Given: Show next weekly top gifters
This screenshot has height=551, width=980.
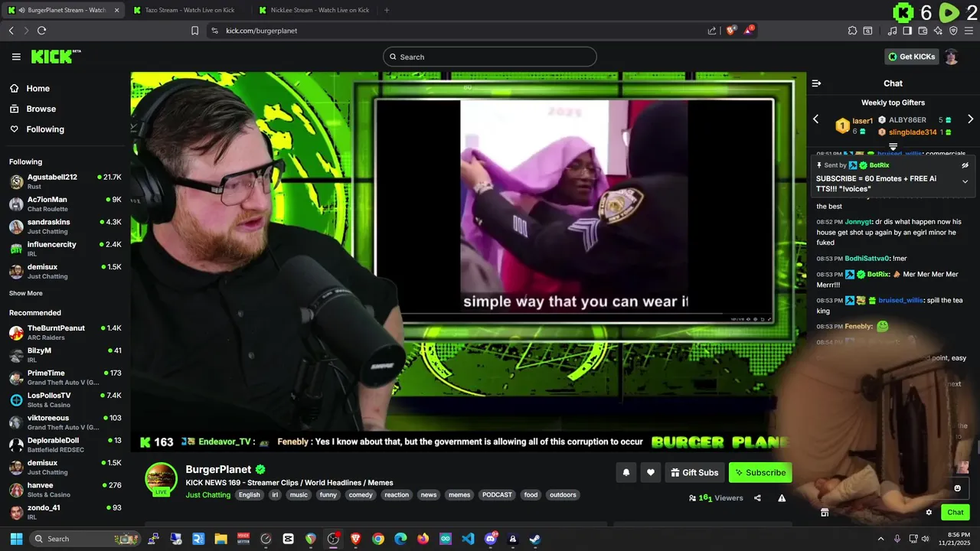Looking at the screenshot, I should [970, 119].
